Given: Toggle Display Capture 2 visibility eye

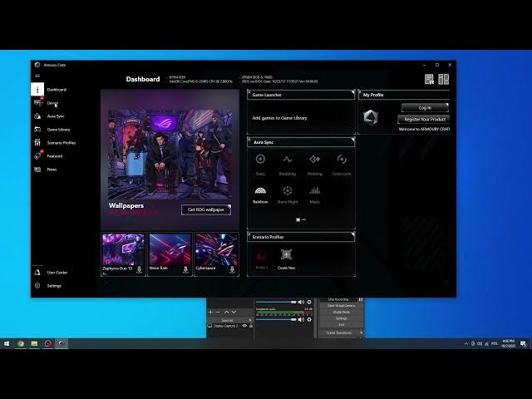Looking at the screenshot, I should pyautogui.click(x=244, y=326).
